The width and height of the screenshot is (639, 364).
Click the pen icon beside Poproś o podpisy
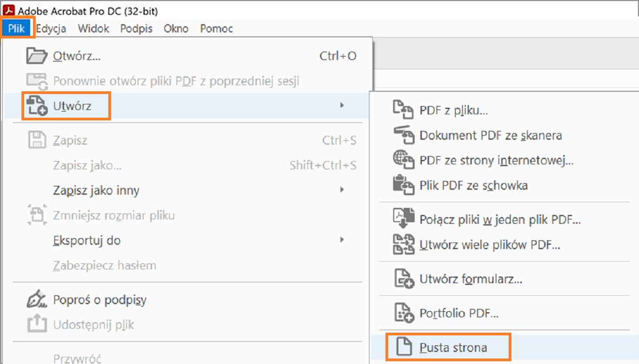(x=35, y=299)
